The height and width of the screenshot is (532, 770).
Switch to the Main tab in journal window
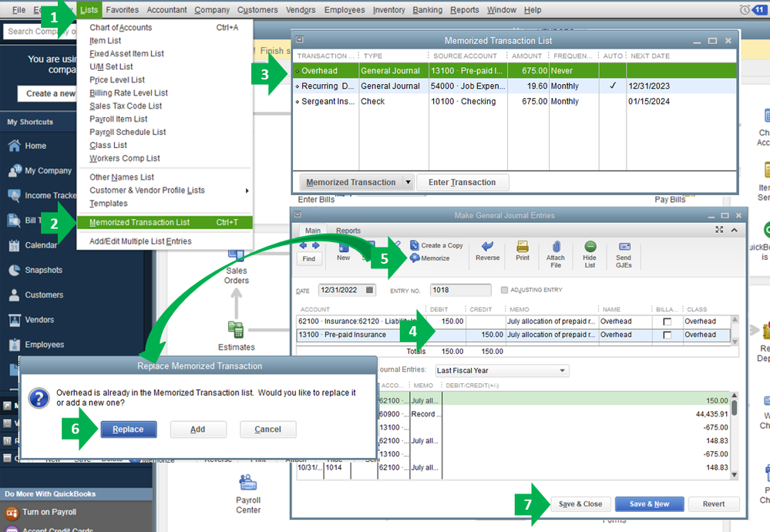(x=312, y=231)
